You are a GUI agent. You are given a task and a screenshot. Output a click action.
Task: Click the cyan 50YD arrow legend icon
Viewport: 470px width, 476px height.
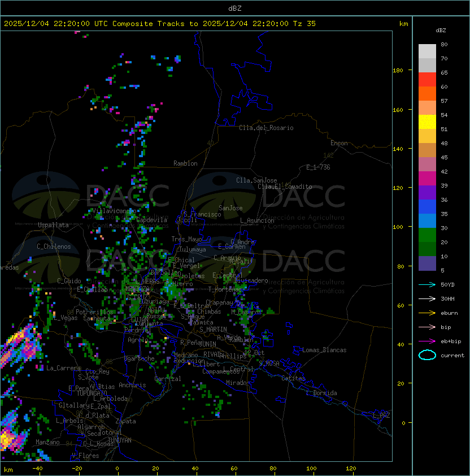[427, 284]
